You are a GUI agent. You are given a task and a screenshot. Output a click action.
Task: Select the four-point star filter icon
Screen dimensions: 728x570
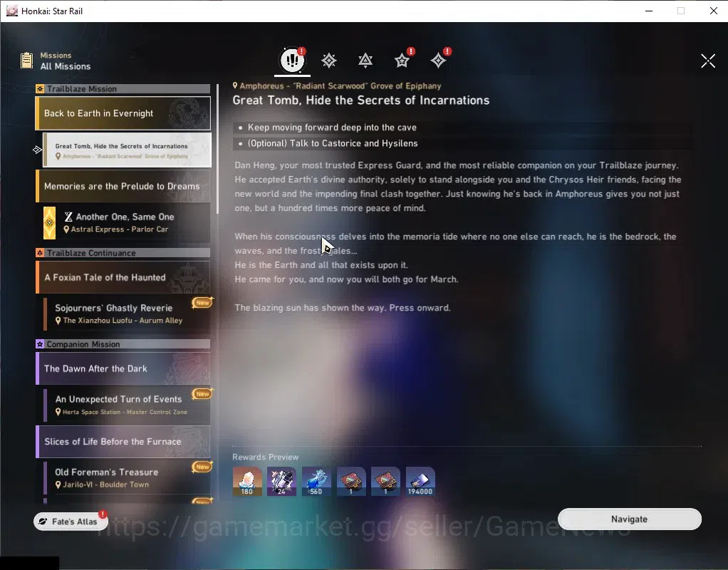tap(438, 61)
